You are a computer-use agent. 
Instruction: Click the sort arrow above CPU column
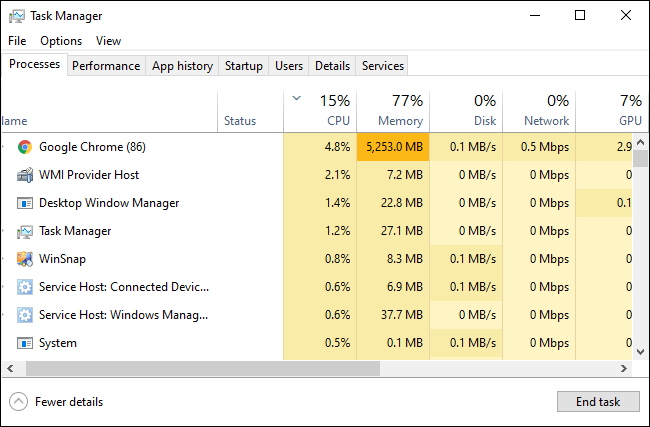coord(297,98)
